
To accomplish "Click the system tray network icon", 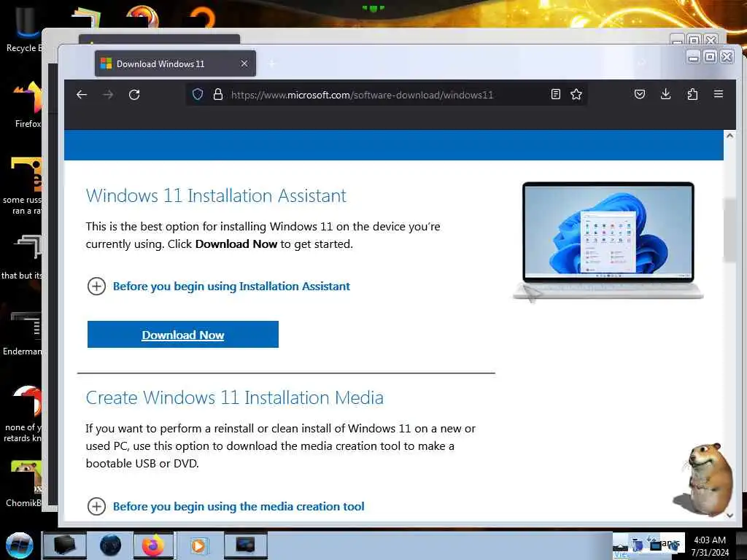I will click(x=656, y=544).
